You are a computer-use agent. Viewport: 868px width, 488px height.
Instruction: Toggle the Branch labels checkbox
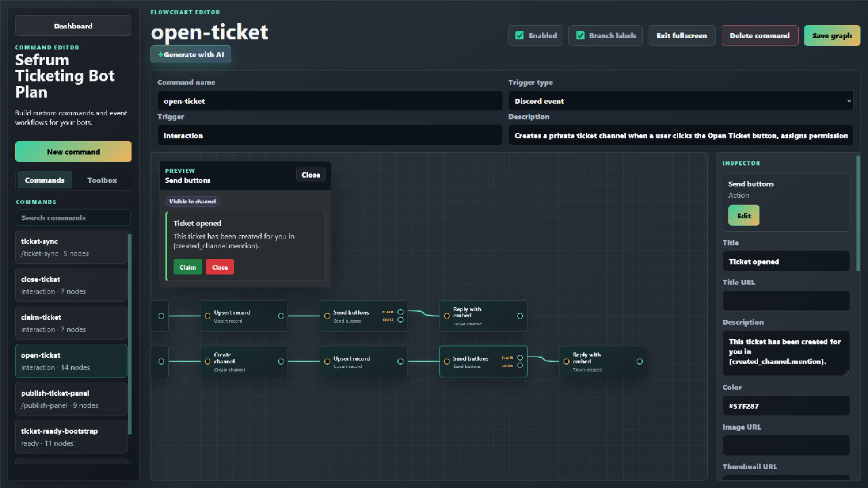tap(580, 35)
